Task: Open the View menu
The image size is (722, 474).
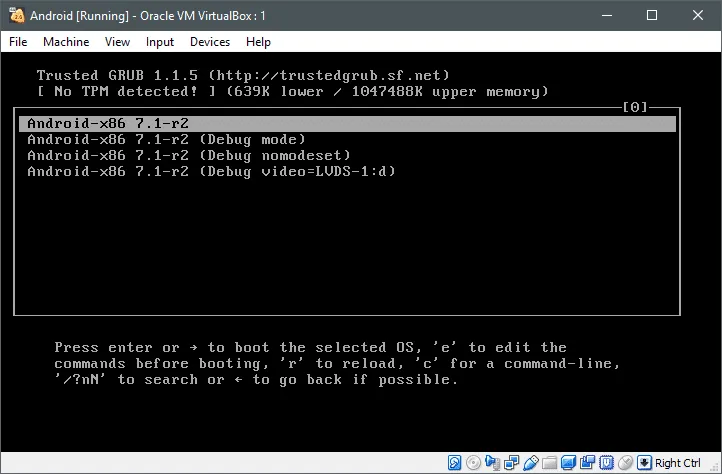Action: tap(117, 42)
